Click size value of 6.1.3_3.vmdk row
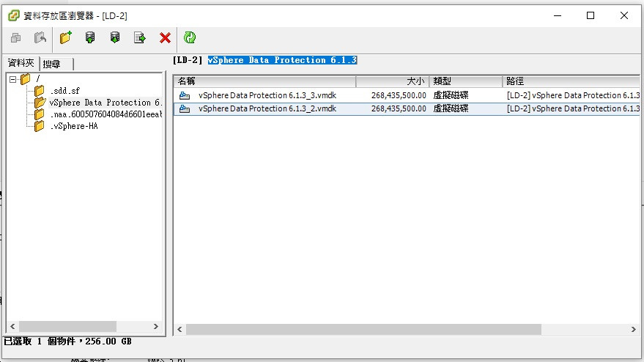644x362 pixels. pos(399,95)
